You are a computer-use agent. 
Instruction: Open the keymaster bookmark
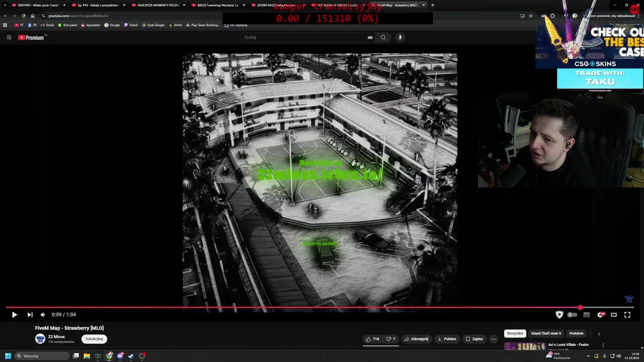[x=91, y=25]
